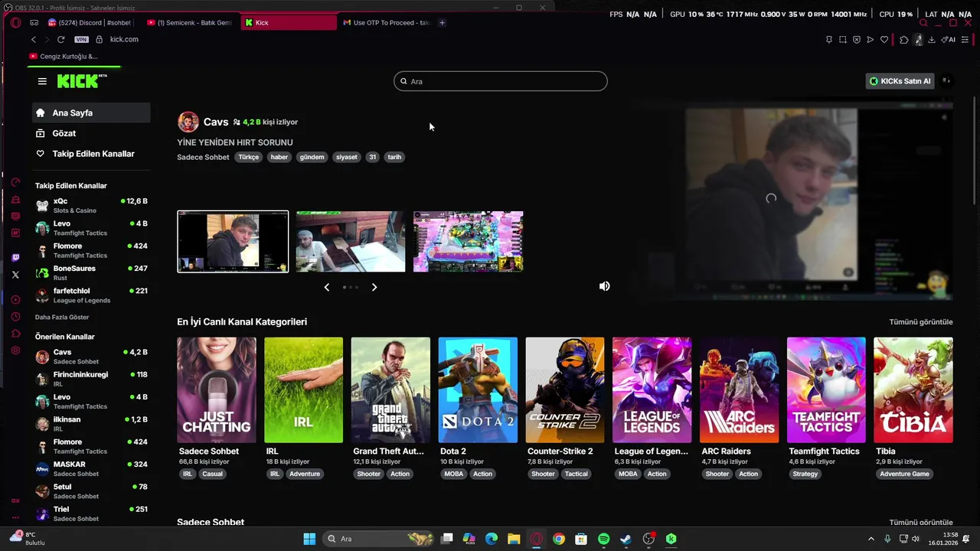Open Opera extensions cube icon
The image size is (980, 551).
[x=904, y=40]
